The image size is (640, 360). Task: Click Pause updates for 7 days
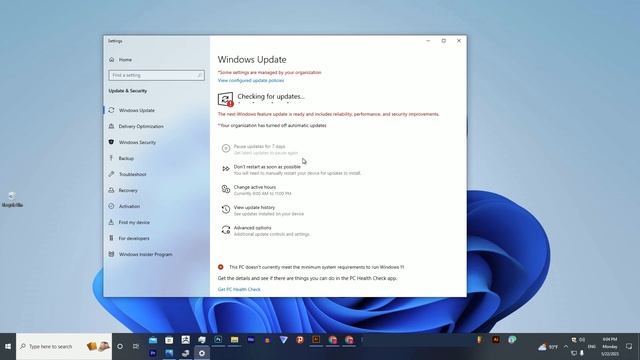259,147
